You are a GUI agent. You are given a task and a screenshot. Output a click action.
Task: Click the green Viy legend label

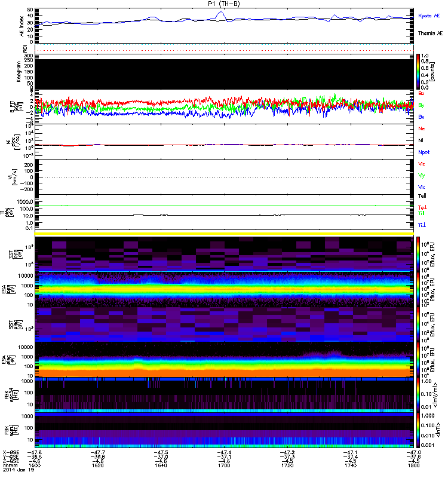point(422,176)
